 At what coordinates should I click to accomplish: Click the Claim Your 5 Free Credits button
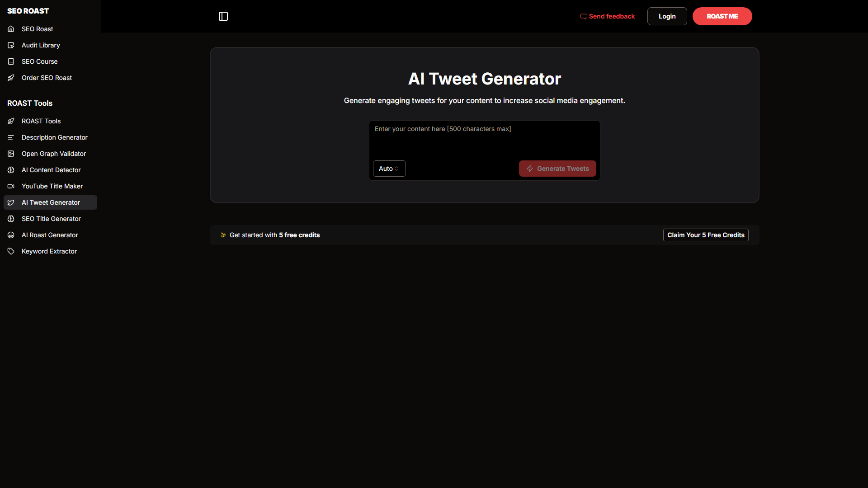(x=705, y=234)
